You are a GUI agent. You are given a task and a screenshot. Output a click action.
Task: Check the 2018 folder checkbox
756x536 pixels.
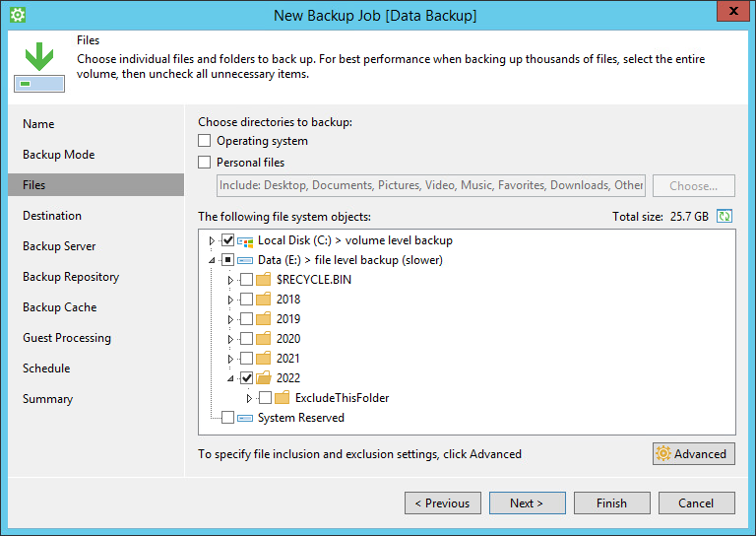pos(246,300)
